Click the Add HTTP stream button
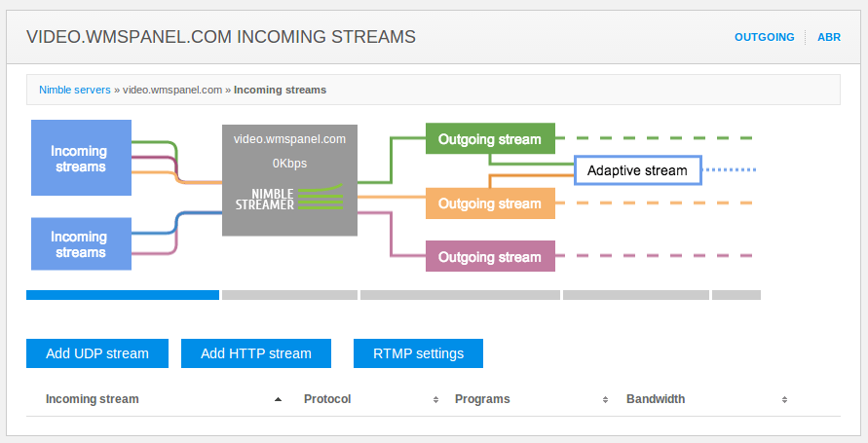Image resolution: width=868 pixels, height=443 pixels. (x=256, y=353)
